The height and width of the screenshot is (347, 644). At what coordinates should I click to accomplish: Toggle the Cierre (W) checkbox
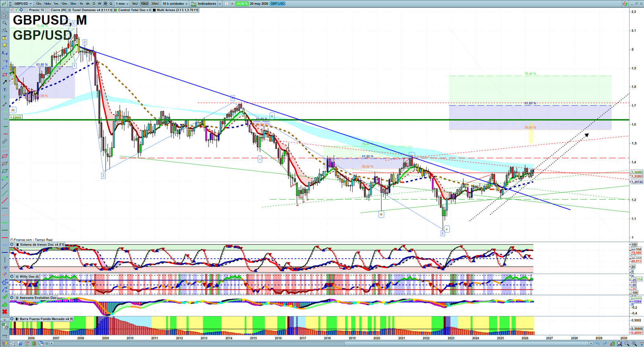[48, 10]
